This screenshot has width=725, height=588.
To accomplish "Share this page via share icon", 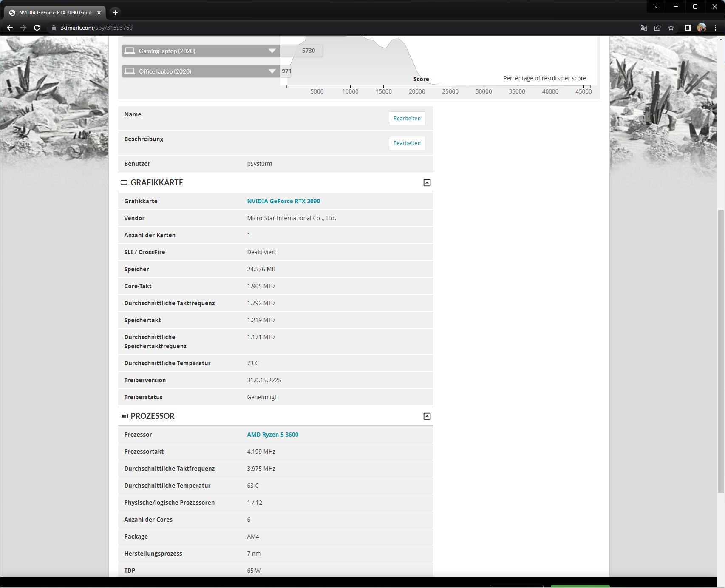I will [657, 28].
